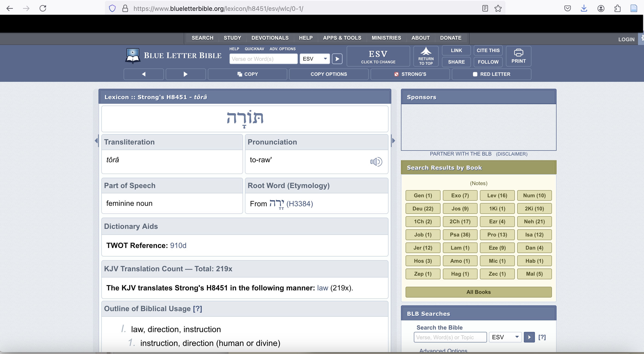This screenshot has width=644, height=354.
Task: Copy the lexicon content via COPY
Action: 247,74
